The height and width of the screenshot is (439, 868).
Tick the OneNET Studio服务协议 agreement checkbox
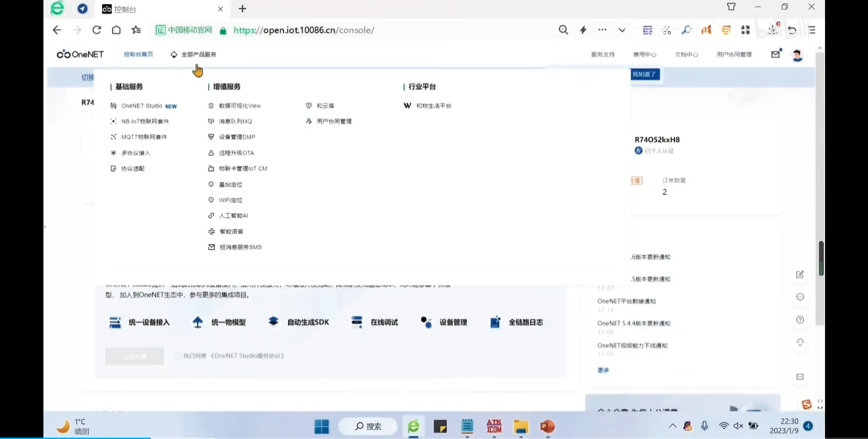177,356
